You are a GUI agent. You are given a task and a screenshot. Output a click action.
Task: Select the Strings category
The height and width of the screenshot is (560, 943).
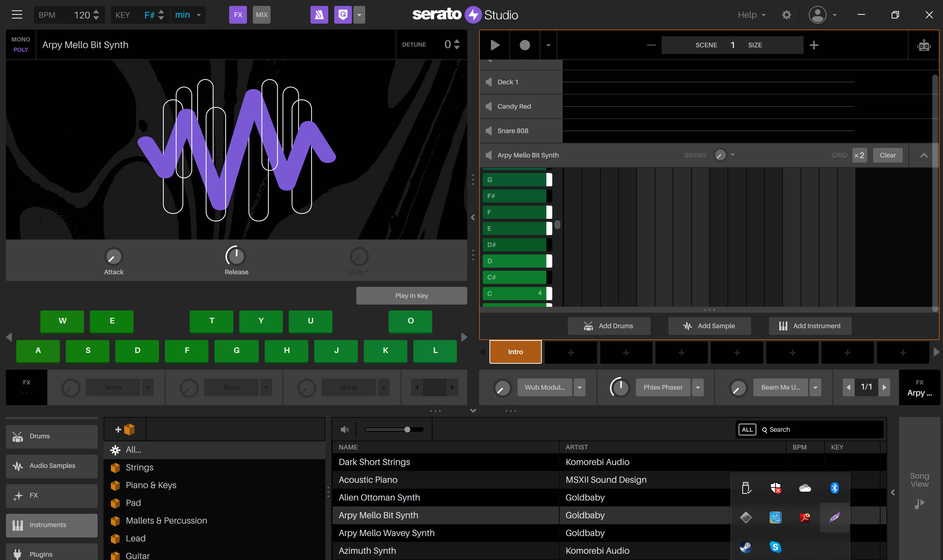pyautogui.click(x=214, y=468)
